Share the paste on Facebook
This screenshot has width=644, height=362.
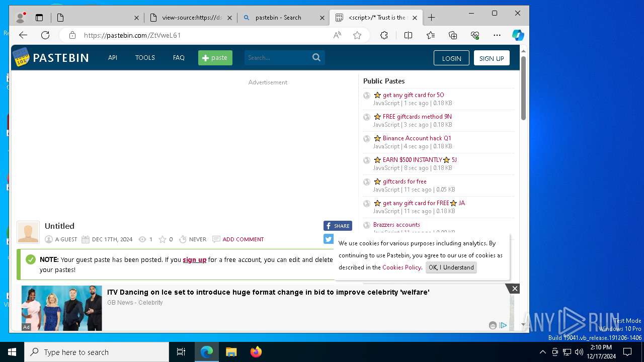338,226
